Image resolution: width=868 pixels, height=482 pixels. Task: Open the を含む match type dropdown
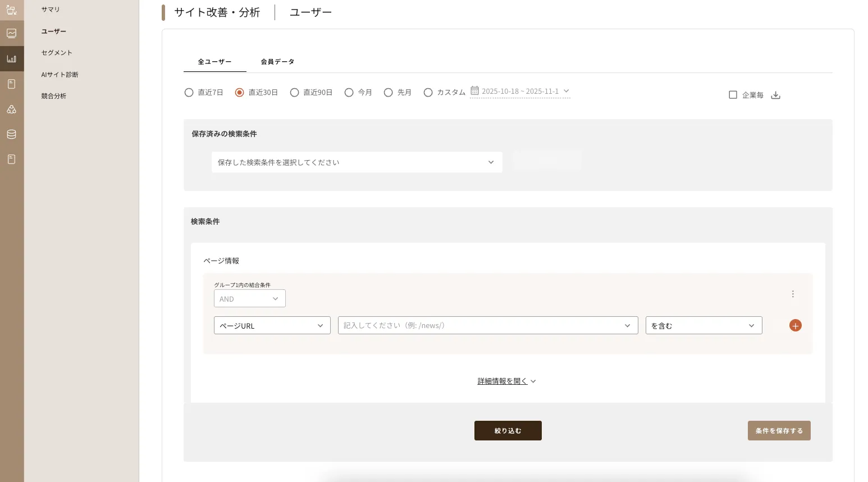coord(703,326)
